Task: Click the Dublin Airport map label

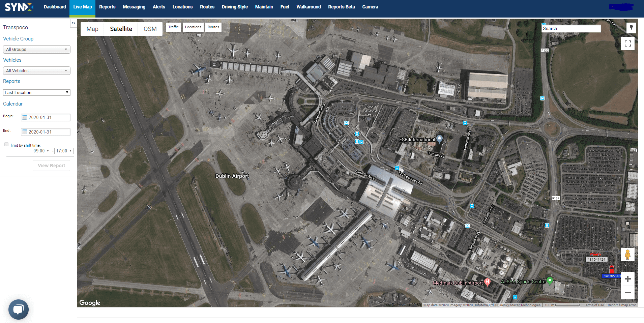Action: (x=232, y=176)
